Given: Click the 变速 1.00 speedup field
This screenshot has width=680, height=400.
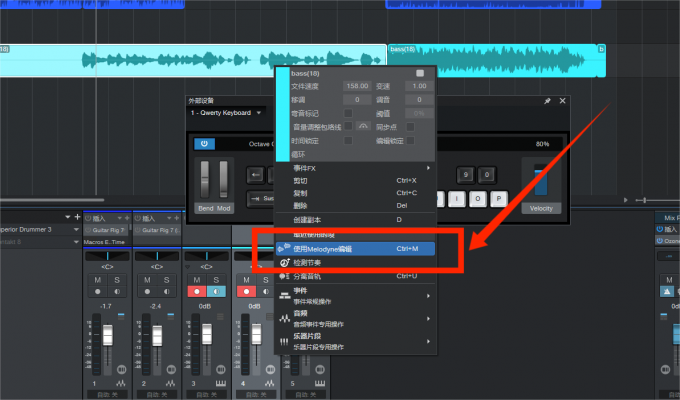Looking at the screenshot, I should [x=419, y=86].
